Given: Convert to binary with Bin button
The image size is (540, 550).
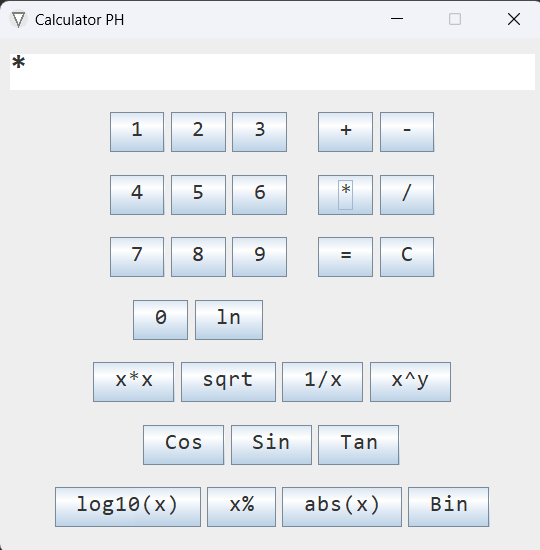Looking at the screenshot, I should click(448, 507).
